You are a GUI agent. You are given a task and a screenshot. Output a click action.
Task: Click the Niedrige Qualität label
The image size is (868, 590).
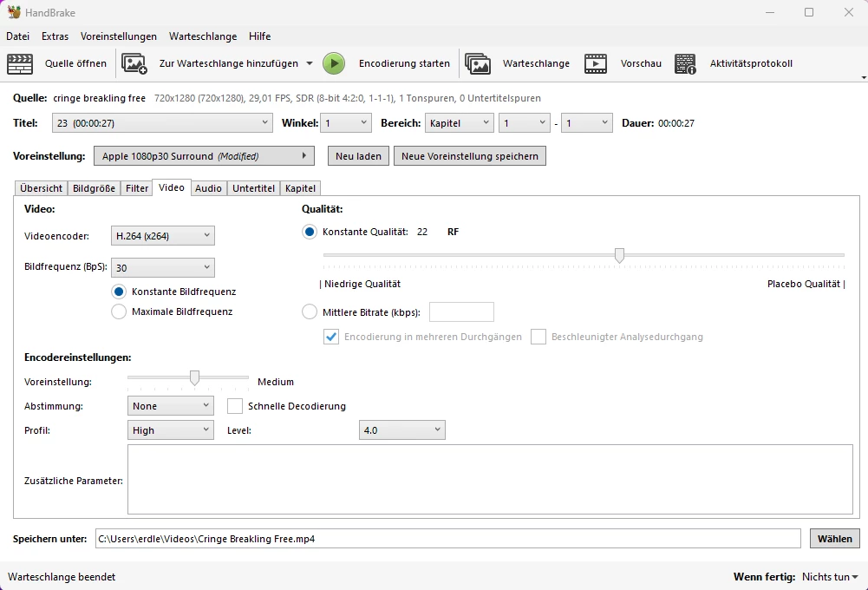click(x=362, y=284)
